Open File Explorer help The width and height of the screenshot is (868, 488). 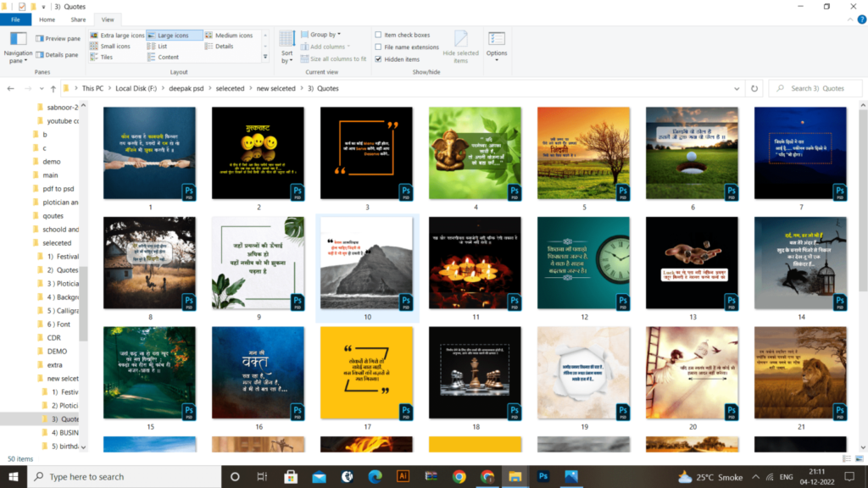coord(861,19)
